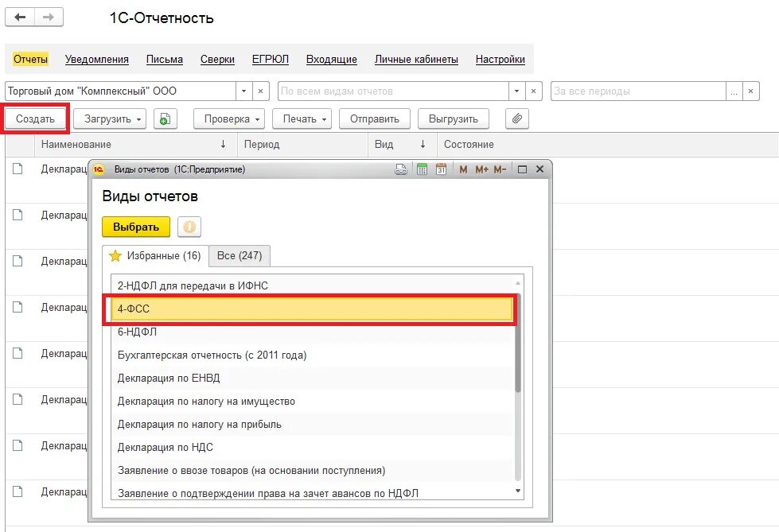Click the print icon in dialog title bar
This screenshot has width=779, height=532.
click(x=401, y=169)
